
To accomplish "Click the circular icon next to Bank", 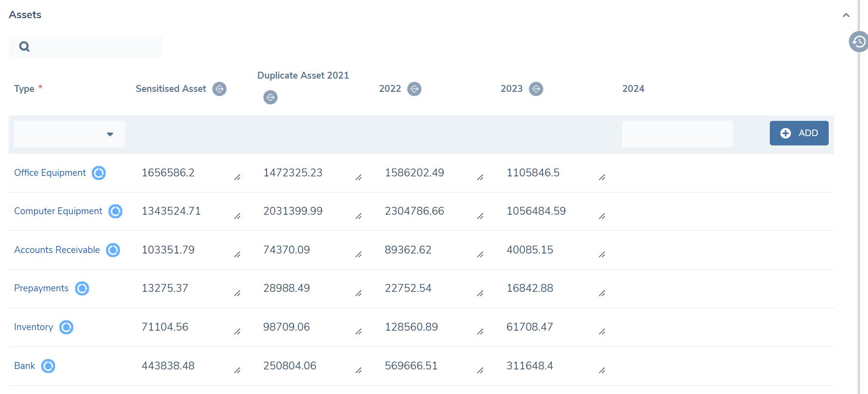I will 48,366.
